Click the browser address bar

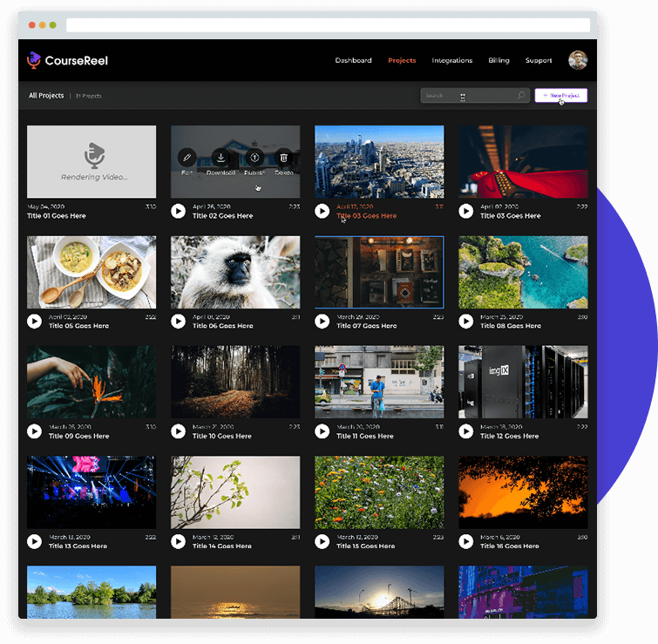pos(329,25)
